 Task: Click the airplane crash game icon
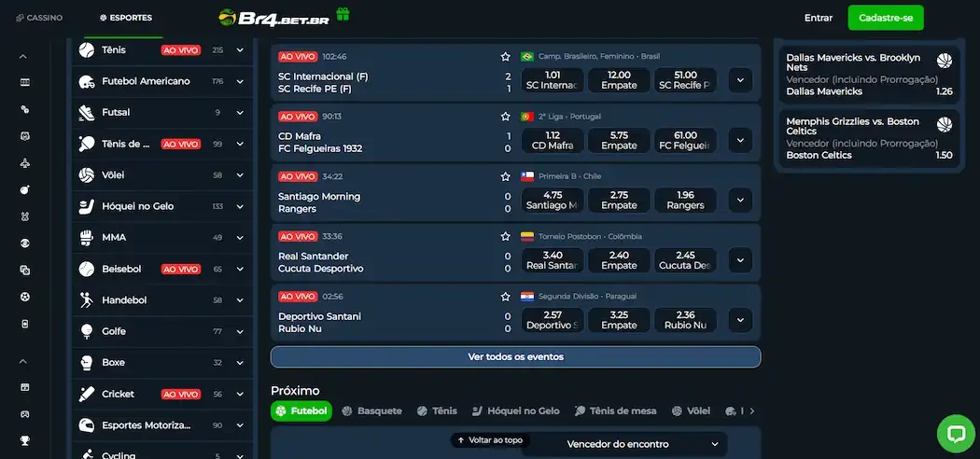25,163
